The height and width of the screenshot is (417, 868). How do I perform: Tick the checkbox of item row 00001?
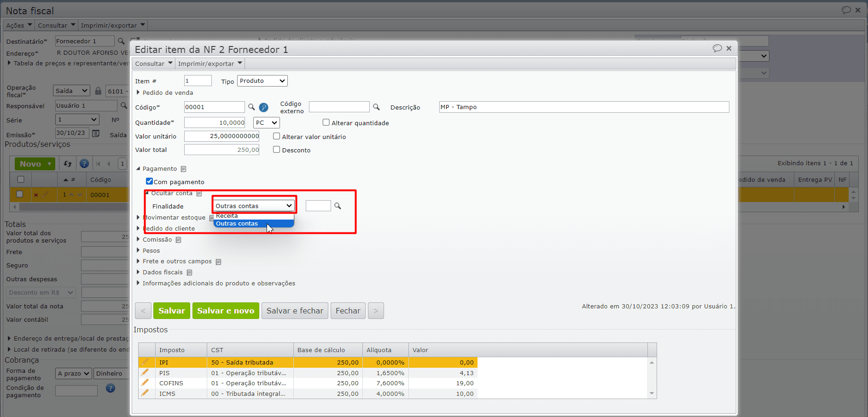click(x=19, y=194)
